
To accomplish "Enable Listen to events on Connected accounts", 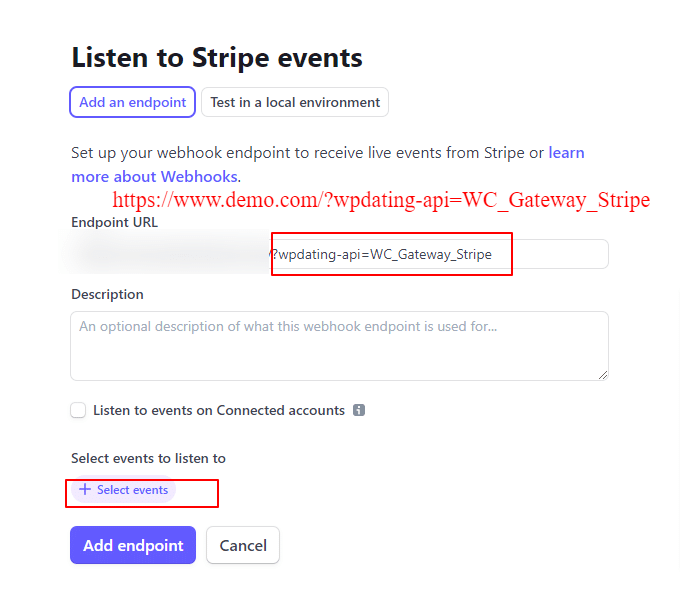I will click(x=78, y=410).
